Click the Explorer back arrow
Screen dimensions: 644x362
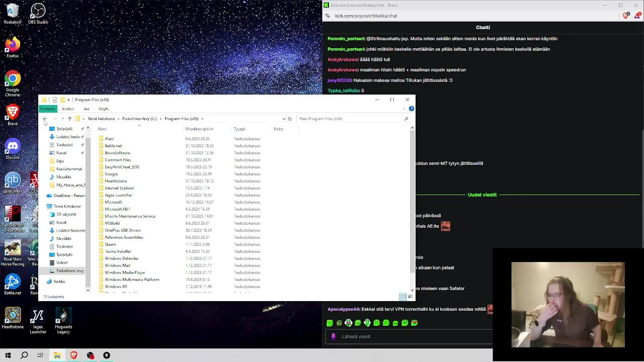(45, 119)
